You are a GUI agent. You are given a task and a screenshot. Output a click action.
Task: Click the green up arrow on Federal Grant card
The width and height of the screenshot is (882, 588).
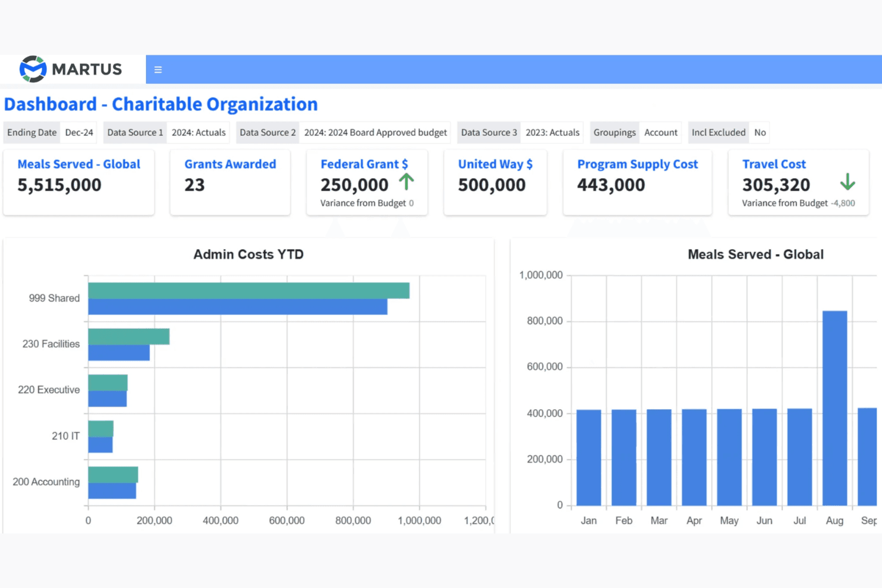pyautogui.click(x=406, y=181)
